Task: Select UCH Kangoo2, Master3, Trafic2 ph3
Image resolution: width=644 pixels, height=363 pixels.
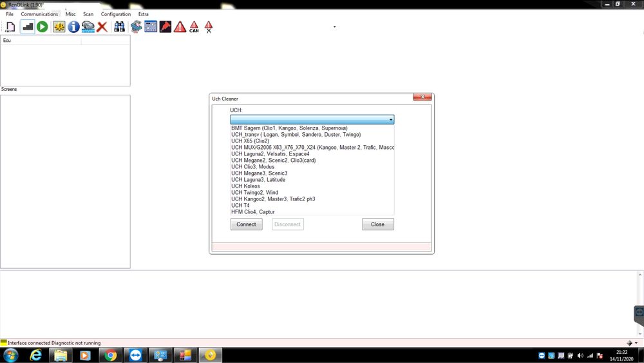Action: point(312,199)
